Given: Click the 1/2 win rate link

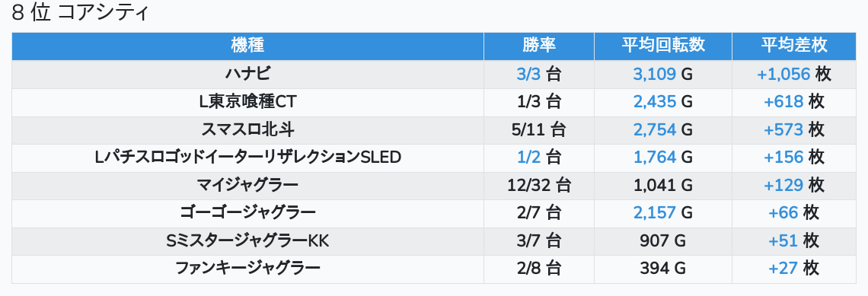Looking at the screenshot, I should (528, 158).
